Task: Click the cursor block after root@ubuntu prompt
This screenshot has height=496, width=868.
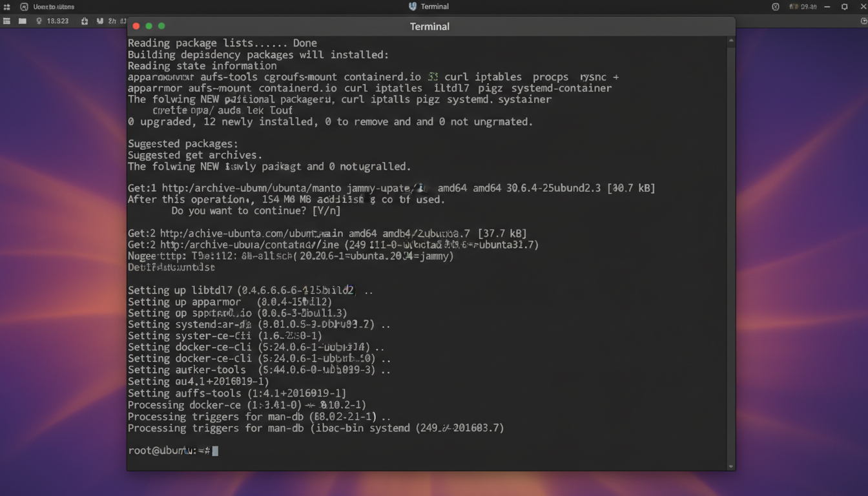Action: pyautogui.click(x=215, y=451)
